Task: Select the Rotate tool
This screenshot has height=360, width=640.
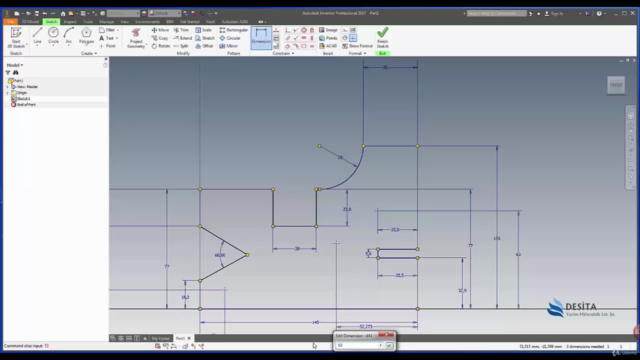Action: (x=160, y=46)
